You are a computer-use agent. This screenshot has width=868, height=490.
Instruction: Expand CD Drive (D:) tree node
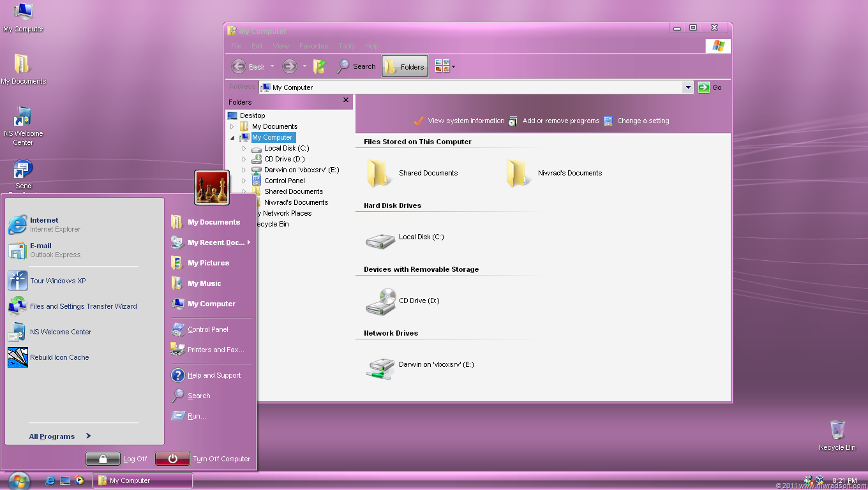coord(244,159)
